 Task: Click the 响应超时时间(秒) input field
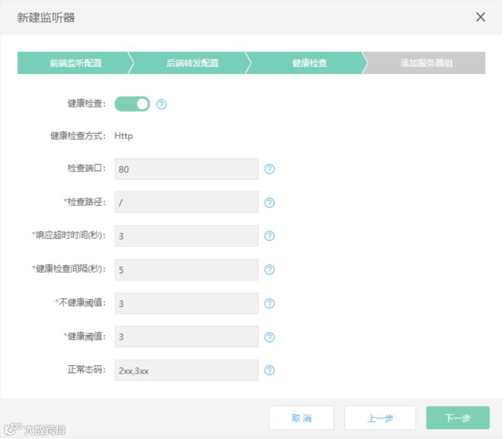click(186, 236)
